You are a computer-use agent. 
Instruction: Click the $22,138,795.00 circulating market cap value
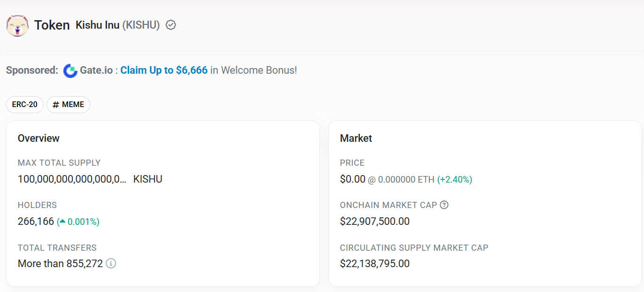(x=375, y=263)
